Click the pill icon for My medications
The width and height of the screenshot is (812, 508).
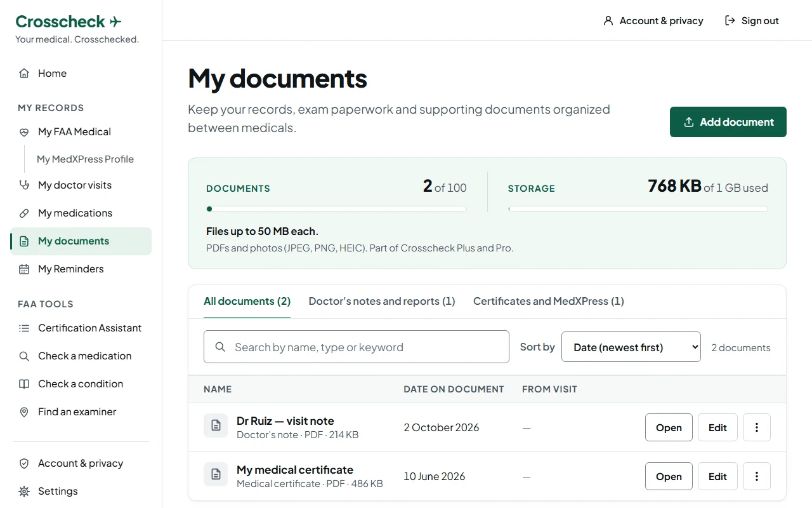pos(24,213)
